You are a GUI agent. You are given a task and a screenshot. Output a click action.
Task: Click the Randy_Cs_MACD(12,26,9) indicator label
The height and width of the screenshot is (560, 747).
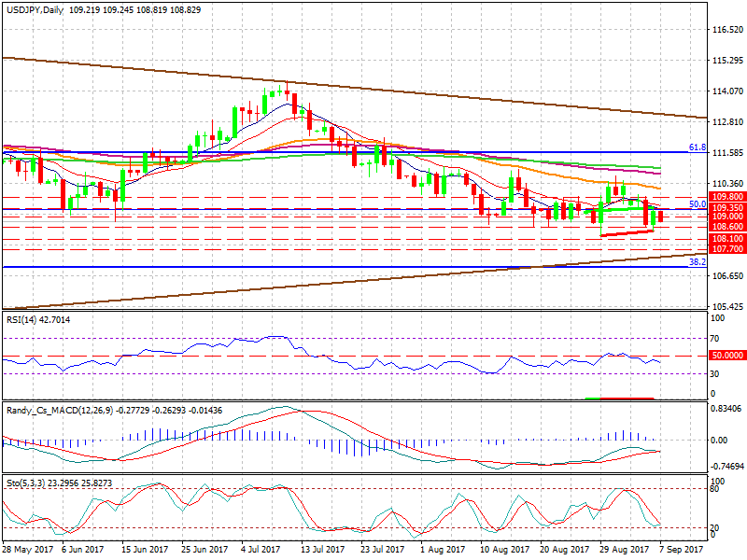(x=60, y=411)
